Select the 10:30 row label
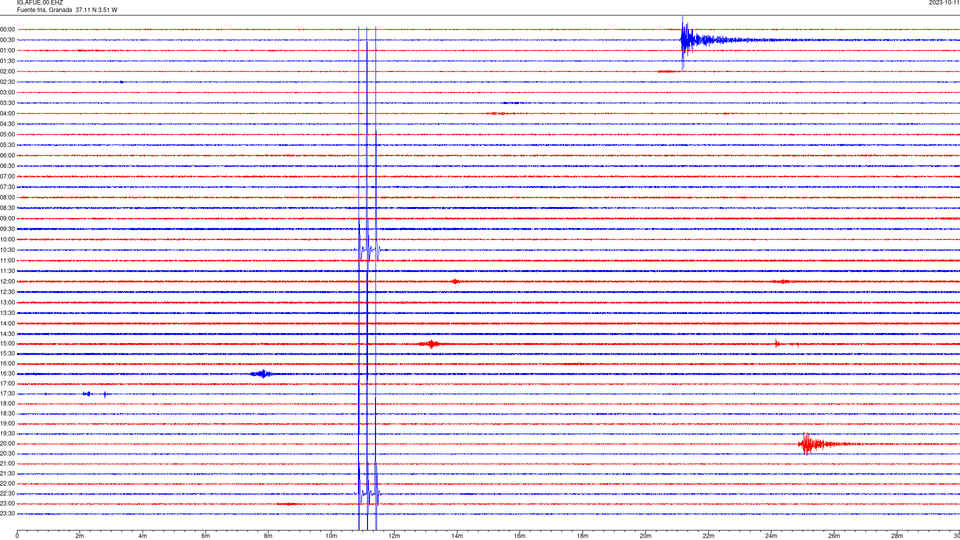 7,250
